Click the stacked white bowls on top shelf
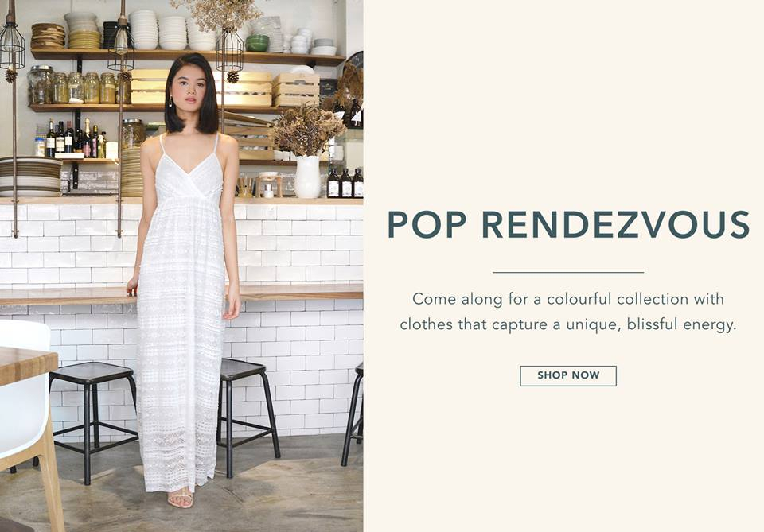The width and height of the screenshot is (764, 532). click(173, 32)
